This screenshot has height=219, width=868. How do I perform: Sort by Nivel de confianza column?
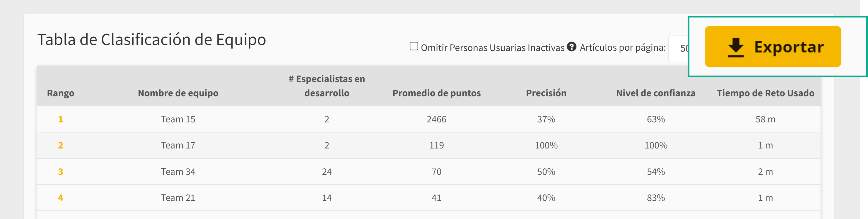tap(656, 93)
